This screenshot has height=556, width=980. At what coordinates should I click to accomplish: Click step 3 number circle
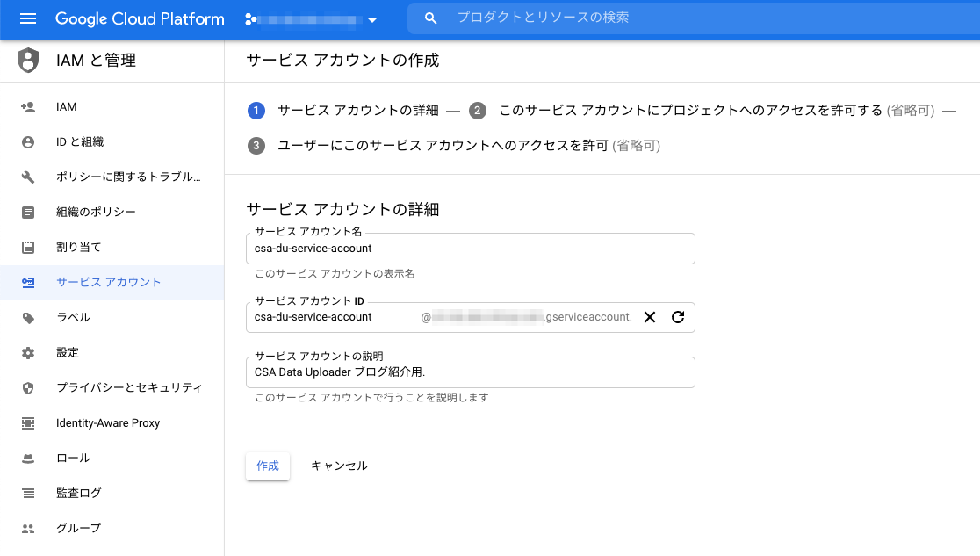pyautogui.click(x=256, y=146)
